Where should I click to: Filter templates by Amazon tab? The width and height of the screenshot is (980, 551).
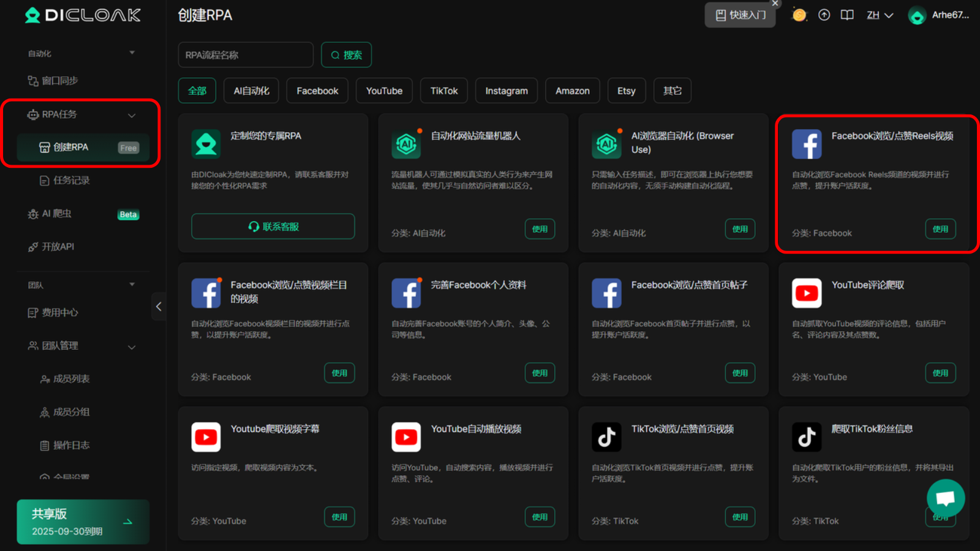[573, 91]
